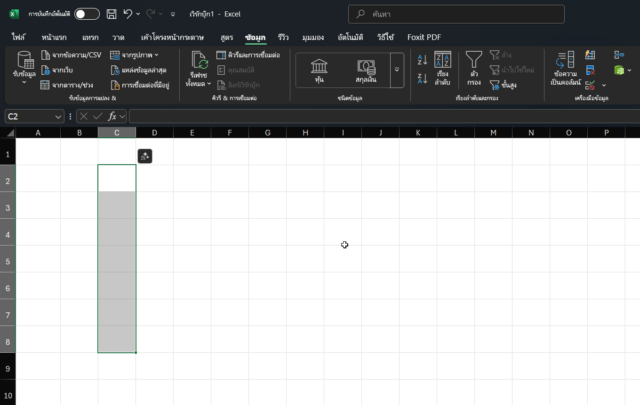Image resolution: width=640 pixels, height=405 pixels.
Task: Open the Data Validation dropdown arrow
Action: pos(604,85)
